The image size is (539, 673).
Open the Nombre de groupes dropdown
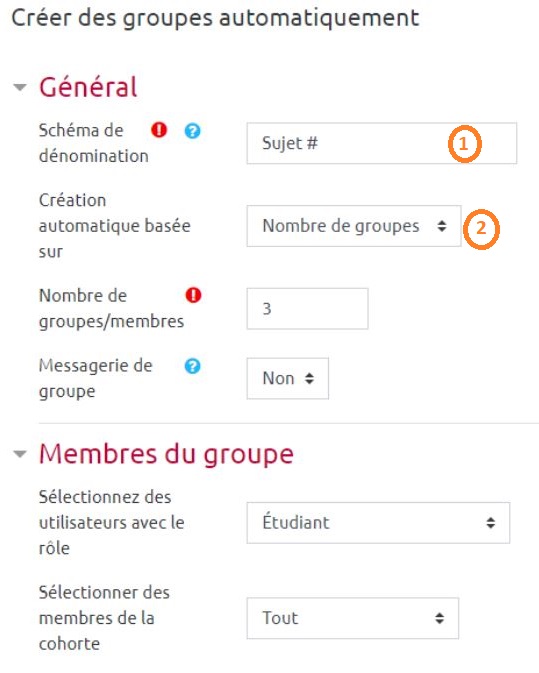354,226
